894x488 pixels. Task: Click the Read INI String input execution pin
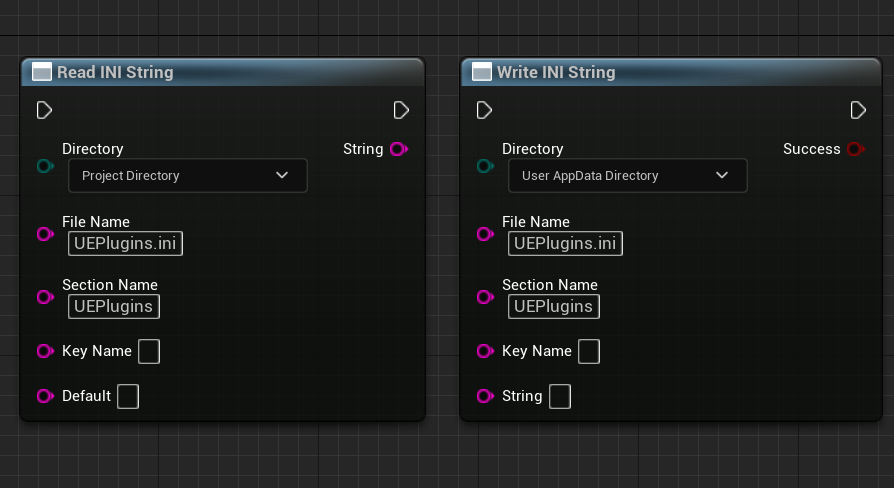click(44, 110)
